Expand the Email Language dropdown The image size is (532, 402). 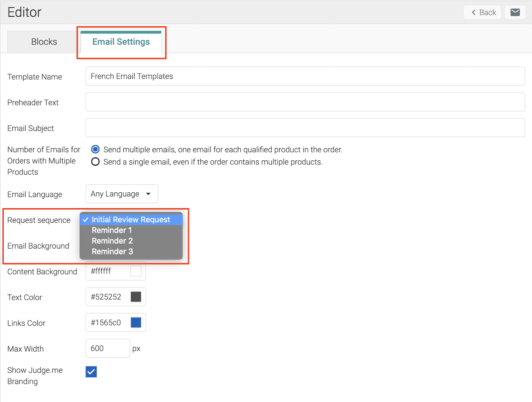click(x=122, y=194)
